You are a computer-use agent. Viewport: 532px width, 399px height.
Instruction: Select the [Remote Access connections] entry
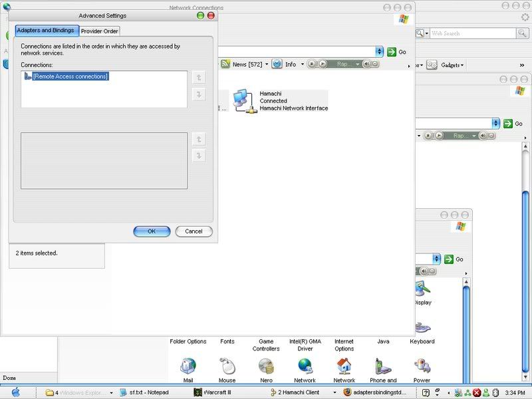point(70,76)
